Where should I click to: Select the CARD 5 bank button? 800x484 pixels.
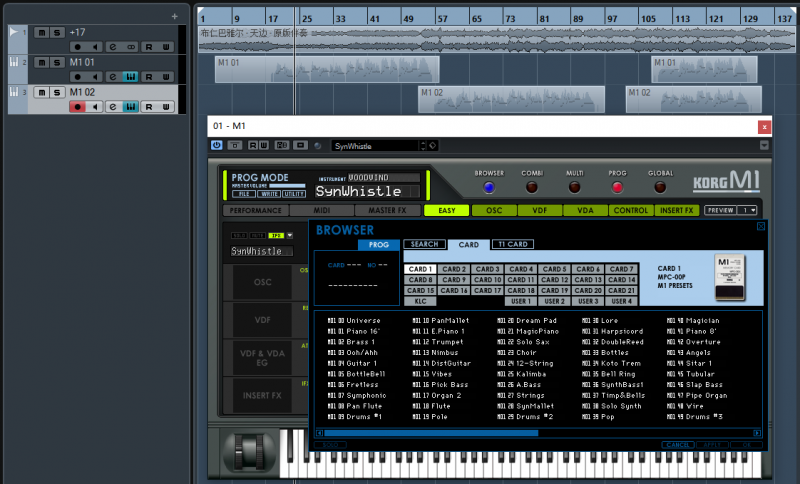(x=555, y=269)
